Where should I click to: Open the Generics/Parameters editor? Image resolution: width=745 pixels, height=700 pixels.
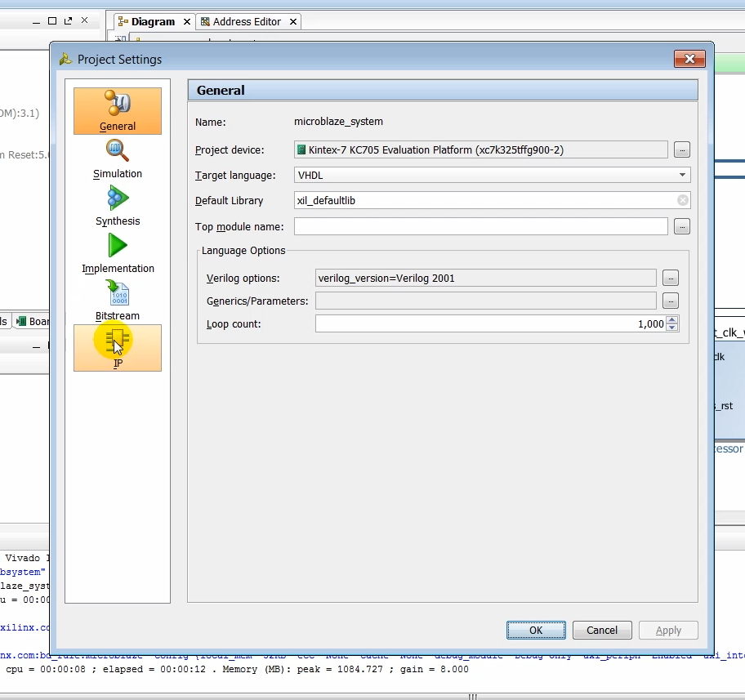(670, 301)
